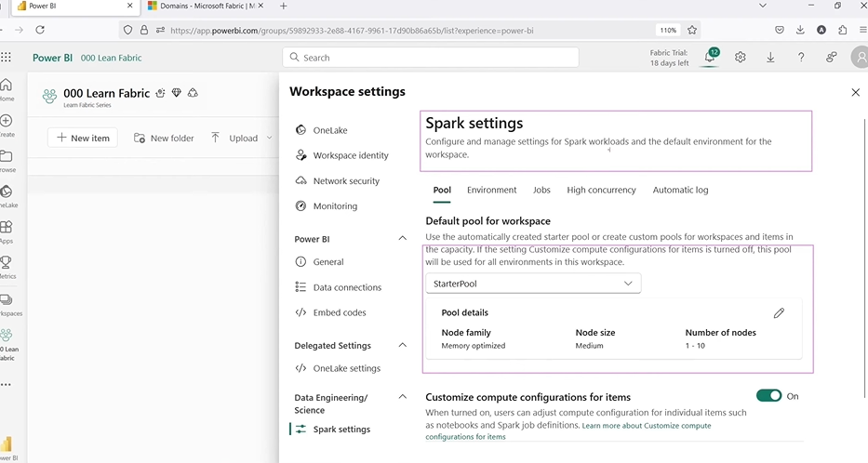
Task: Click the New item button
Action: pyautogui.click(x=83, y=138)
